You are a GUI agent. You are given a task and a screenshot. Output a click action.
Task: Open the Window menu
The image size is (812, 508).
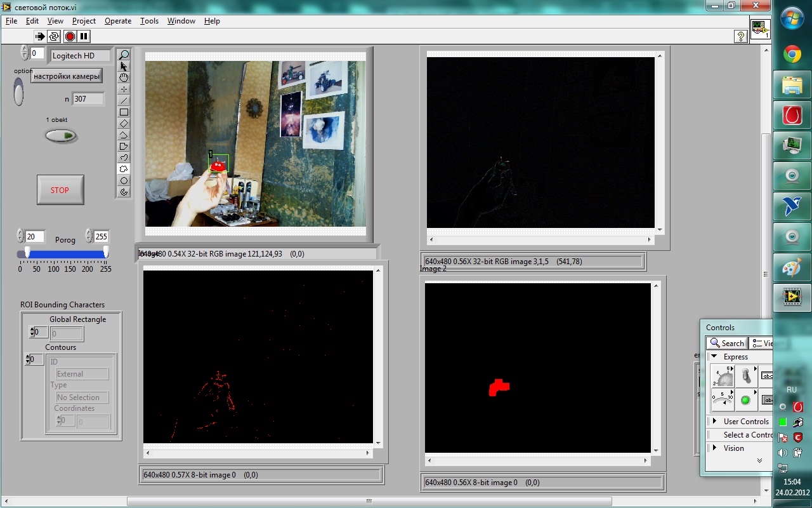pyautogui.click(x=181, y=21)
